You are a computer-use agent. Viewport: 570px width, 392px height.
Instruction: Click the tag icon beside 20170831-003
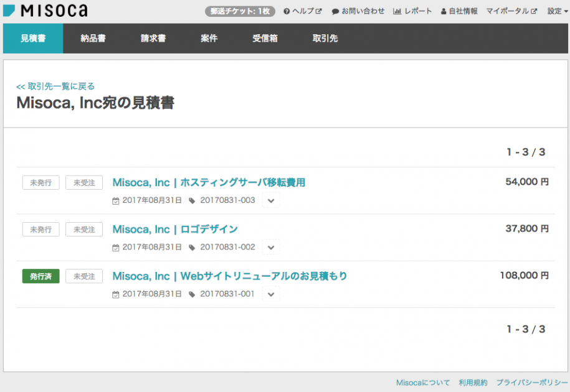point(192,201)
